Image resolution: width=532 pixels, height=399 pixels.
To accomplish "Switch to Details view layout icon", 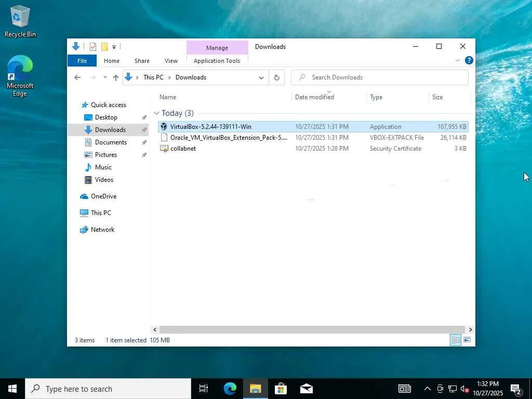I will [455, 340].
